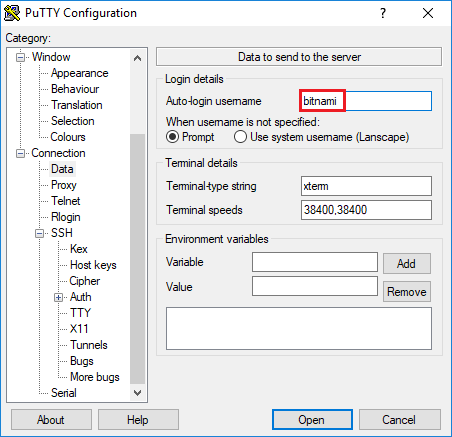Click the Cancel button
The image size is (452, 437).
(x=400, y=420)
